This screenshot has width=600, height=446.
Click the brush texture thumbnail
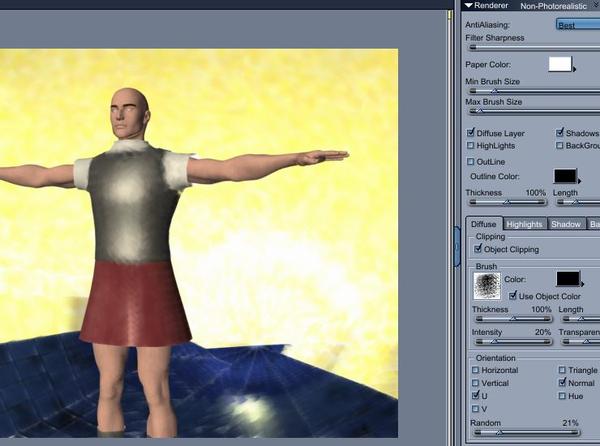tap(487, 286)
